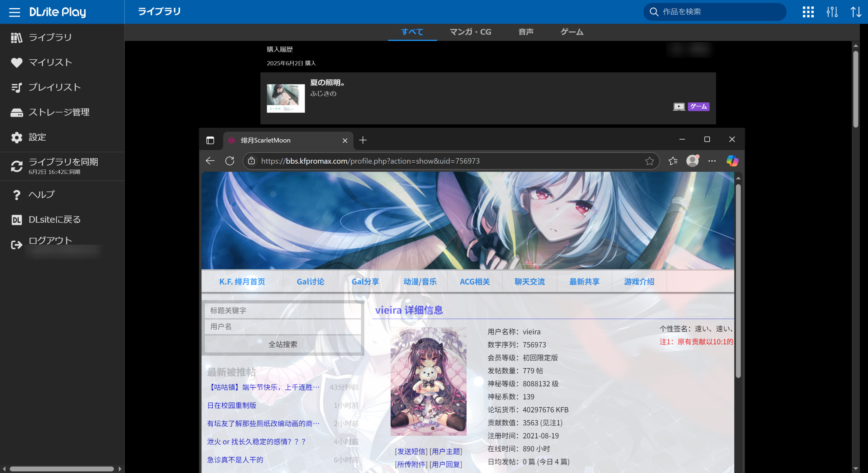Click the sidebar horizontal scrollbar
Viewport: 868px width, 473px height.
point(62,469)
